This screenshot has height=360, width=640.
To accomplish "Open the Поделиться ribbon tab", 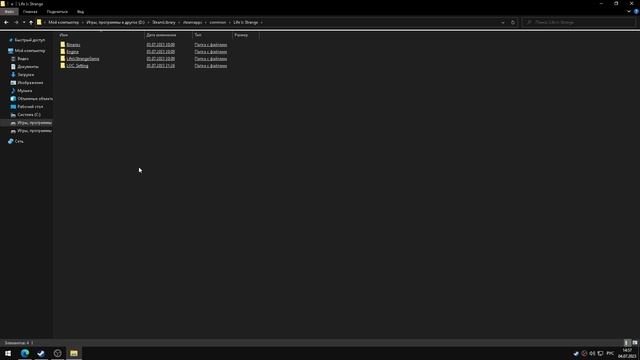I will coord(57,12).
